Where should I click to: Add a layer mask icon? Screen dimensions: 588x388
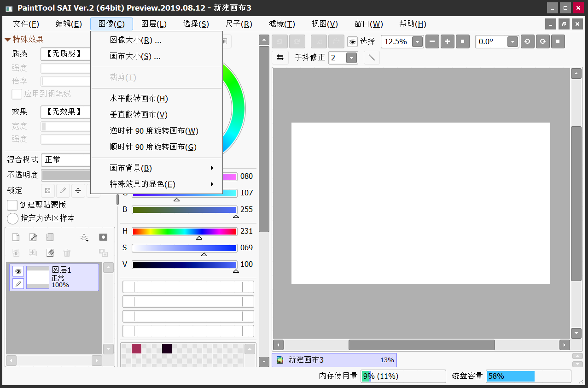click(103, 237)
